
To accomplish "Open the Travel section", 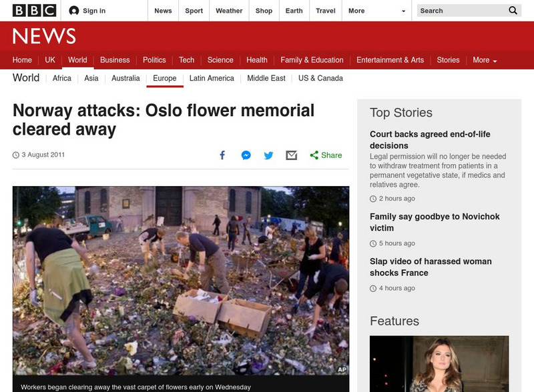I will tap(326, 11).
